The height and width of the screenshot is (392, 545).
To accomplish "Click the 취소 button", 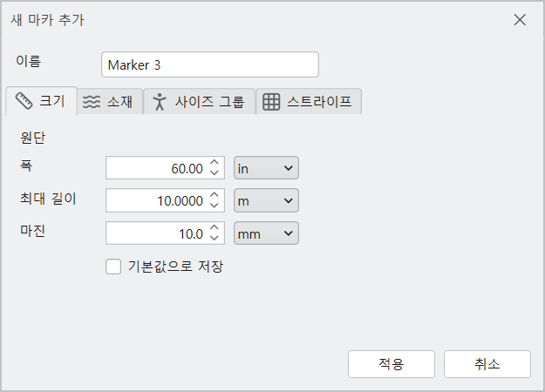I will (x=487, y=364).
